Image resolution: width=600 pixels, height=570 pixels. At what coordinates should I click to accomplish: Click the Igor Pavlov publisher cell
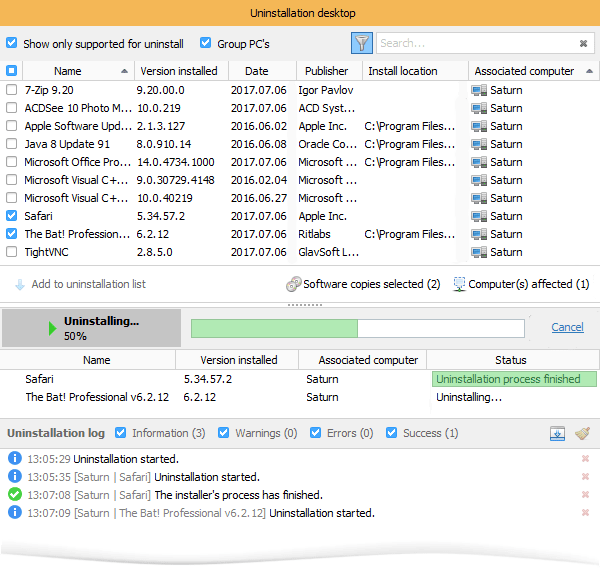pyautogui.click(x=326, y=90)
